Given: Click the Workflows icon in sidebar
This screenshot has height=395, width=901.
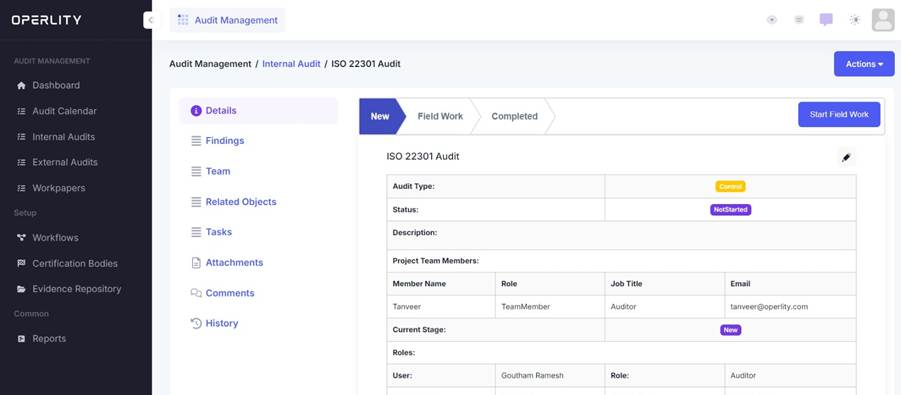Looking at the screenshot, I should click(x=21, y=238).
